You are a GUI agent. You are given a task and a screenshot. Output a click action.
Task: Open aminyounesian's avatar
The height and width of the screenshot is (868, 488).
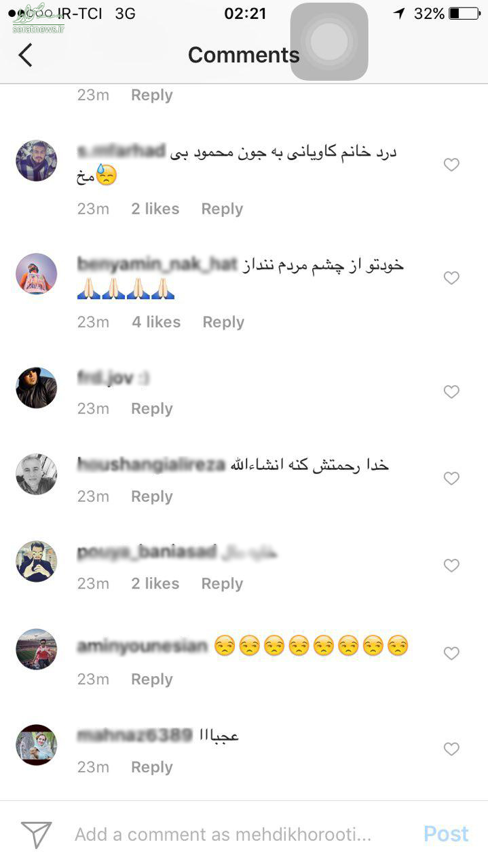click(x=37, y=649)
